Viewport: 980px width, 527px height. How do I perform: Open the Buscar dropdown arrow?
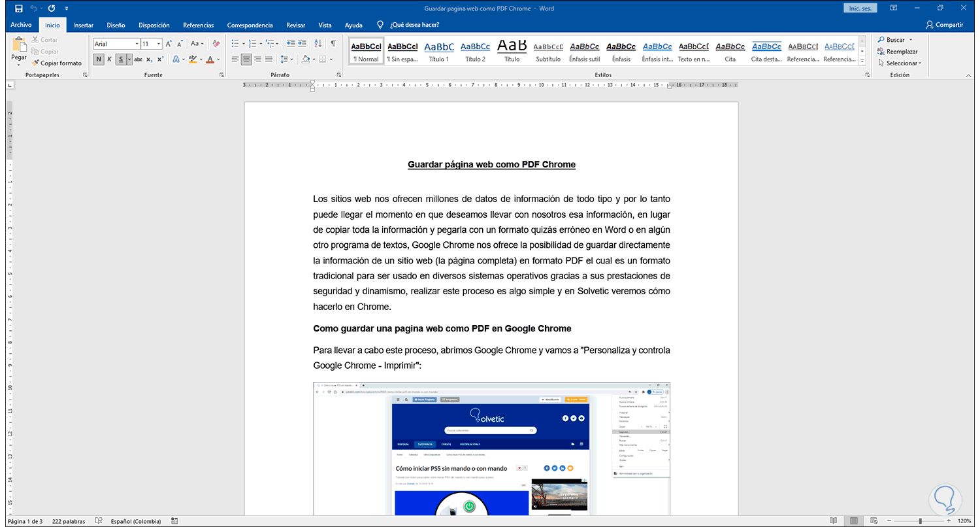tap(911, 40)
